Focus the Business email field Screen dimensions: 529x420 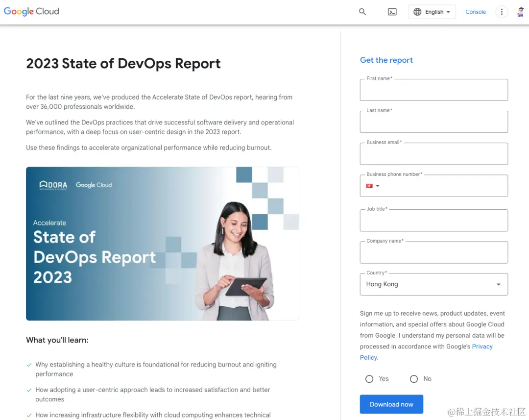[434, 153]
